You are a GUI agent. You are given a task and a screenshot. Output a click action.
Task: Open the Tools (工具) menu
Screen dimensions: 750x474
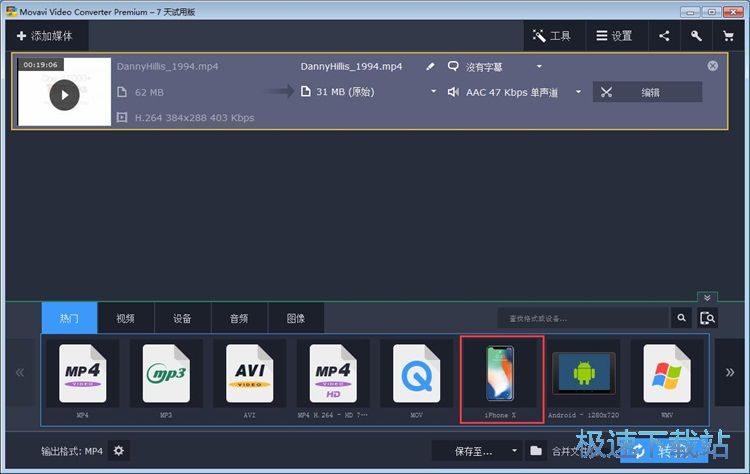(554, 36)
